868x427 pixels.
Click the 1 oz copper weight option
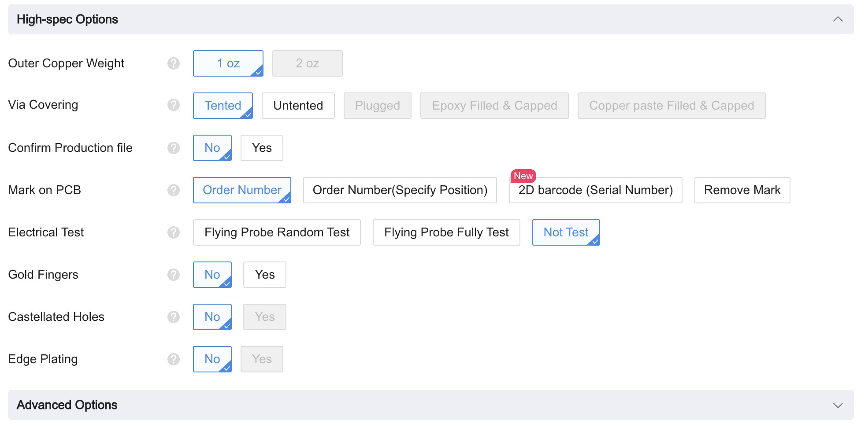click(228, 63)
